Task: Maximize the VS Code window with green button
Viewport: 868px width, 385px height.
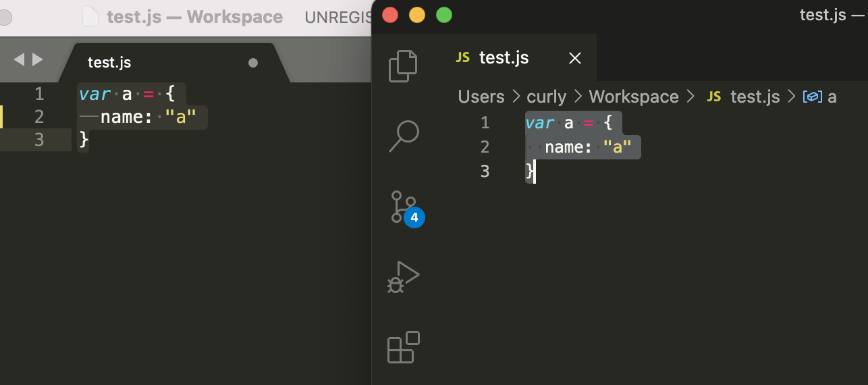Action: tap(443, 14)
